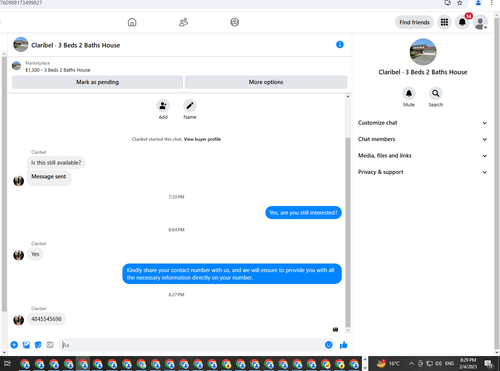Open the conversation information icon
This screenshot has height=371, width=500.
pos(340,45)
